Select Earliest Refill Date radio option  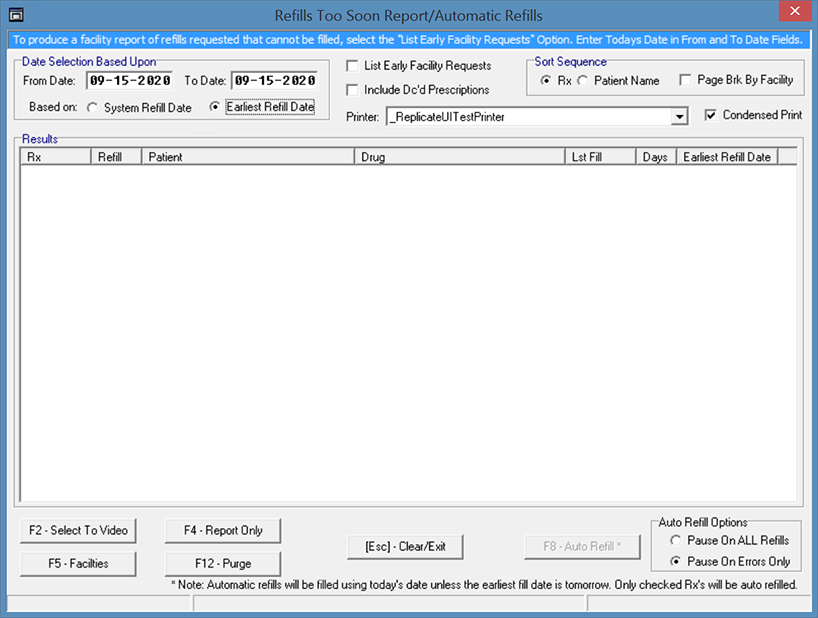(215, 108)
